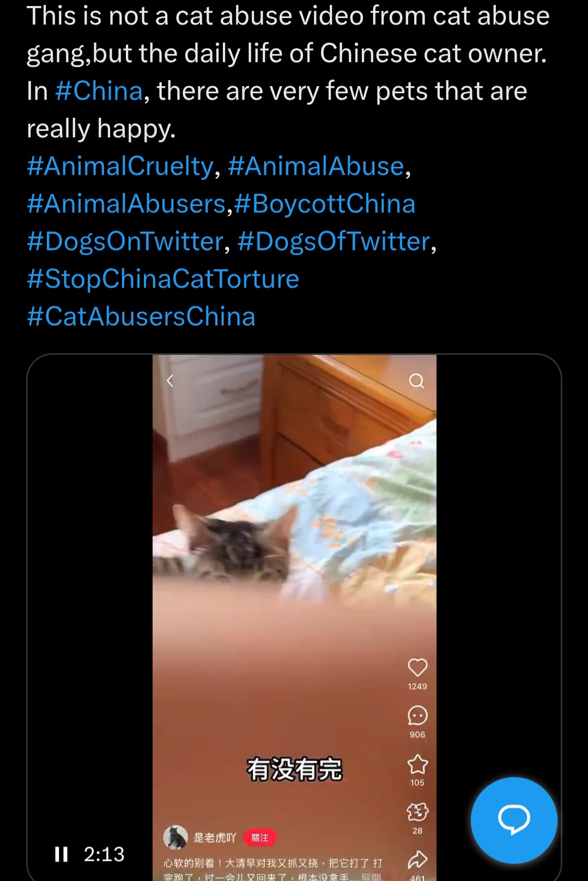Viewport: 588px width, 881px height.
Task: Open the comments bubble showing 906
Action: point(417,715)
